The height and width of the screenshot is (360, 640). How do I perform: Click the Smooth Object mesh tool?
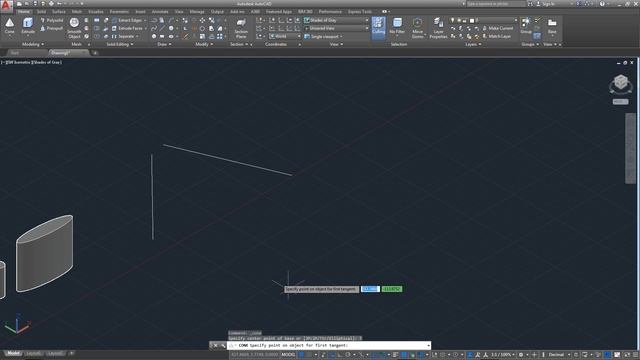(x=74, y=28)
